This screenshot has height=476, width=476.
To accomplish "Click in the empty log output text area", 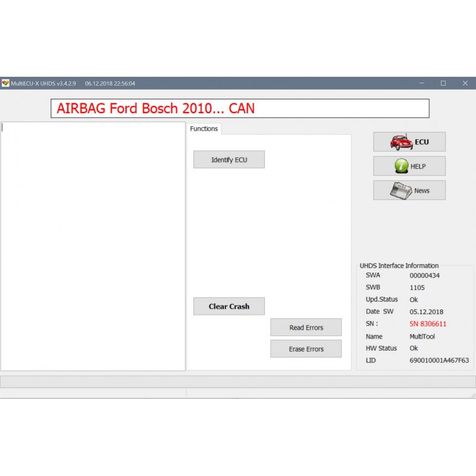I will click(x=93, y=246).
